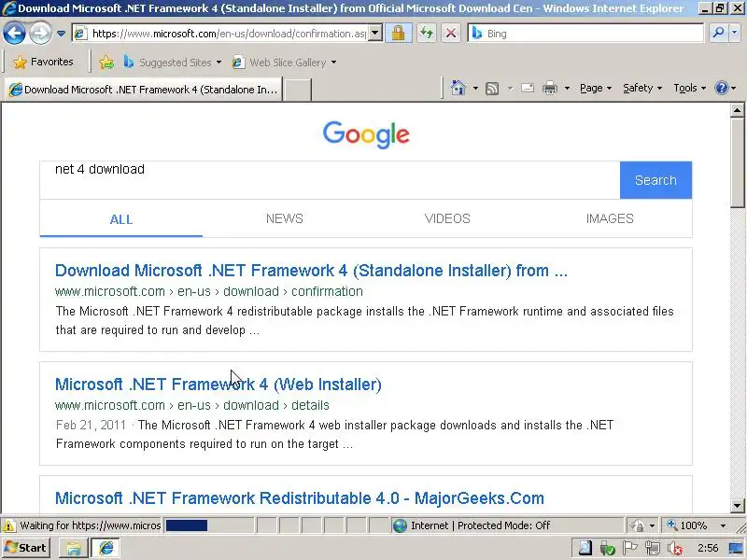This screenshot has width=747, height=560.
Task: Click the page loading progress bar
Action: [208, 525]
